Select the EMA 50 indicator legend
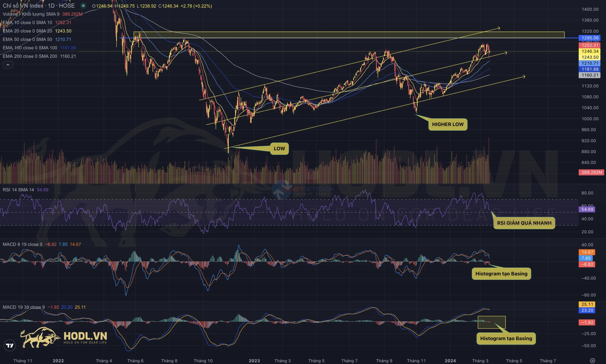Screen dimensions: 606x364 (x=27, y=39)
